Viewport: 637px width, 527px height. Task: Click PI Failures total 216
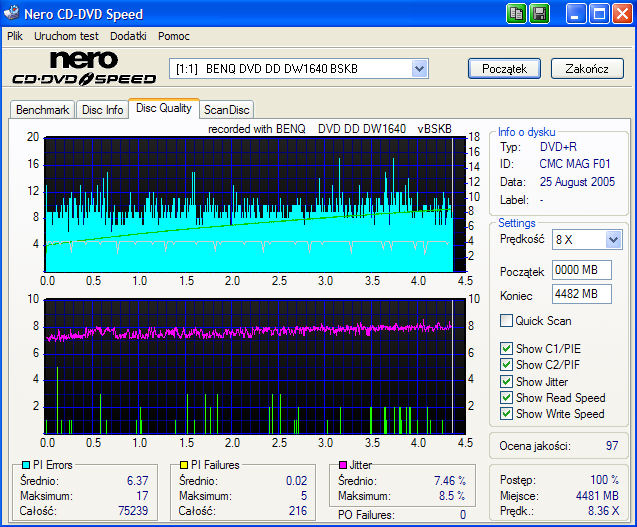pyautogui.click(x=298, y=510)
